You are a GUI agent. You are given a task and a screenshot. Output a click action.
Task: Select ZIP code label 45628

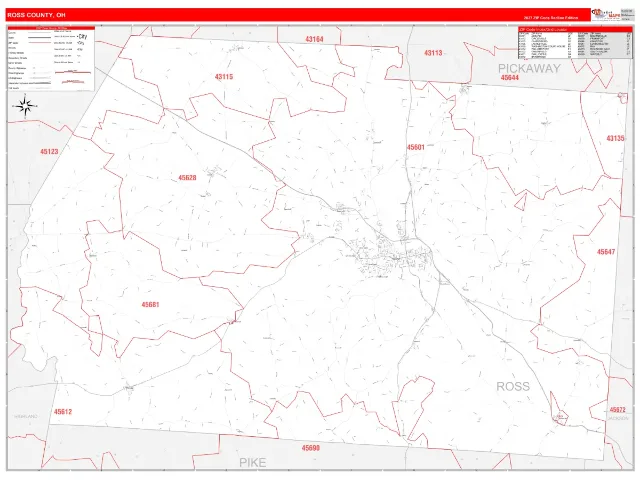point(187,178)
